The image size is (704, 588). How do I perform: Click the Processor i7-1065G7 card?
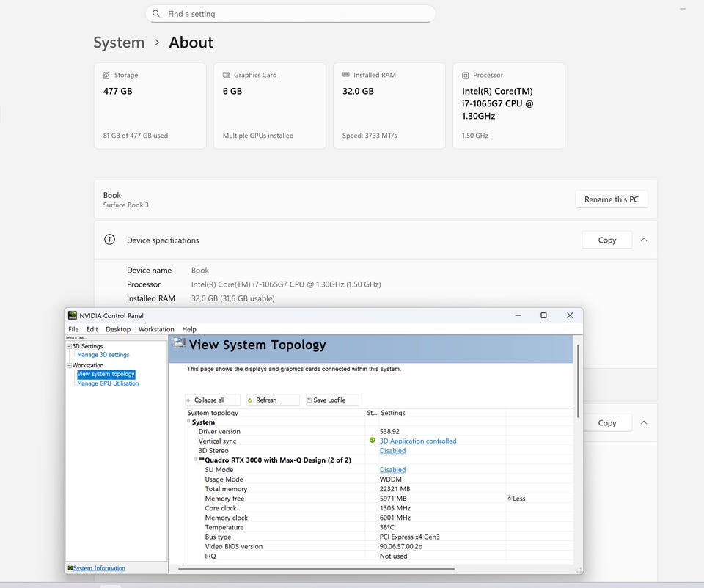point(509,106)
